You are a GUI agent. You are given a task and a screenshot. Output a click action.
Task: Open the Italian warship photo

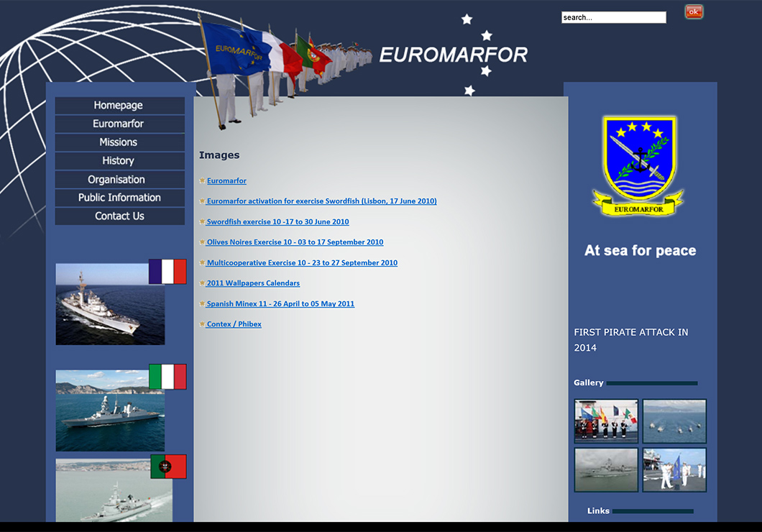[110, 411]
